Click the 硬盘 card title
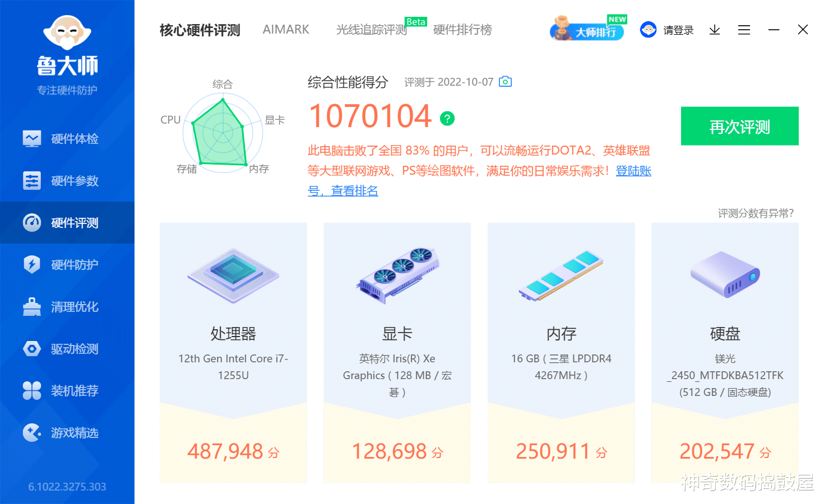The image size is (824, 504). tap(725, 334)
